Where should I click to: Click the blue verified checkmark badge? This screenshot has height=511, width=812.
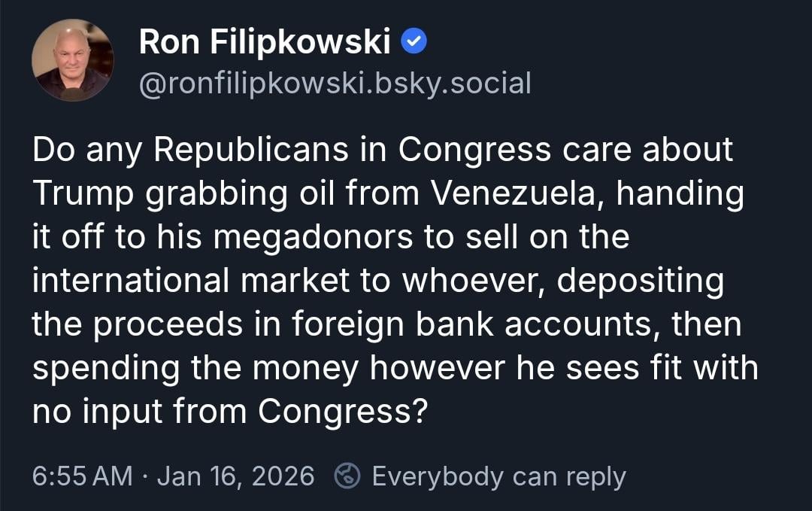pyautogui.click(x=414, y=43)
